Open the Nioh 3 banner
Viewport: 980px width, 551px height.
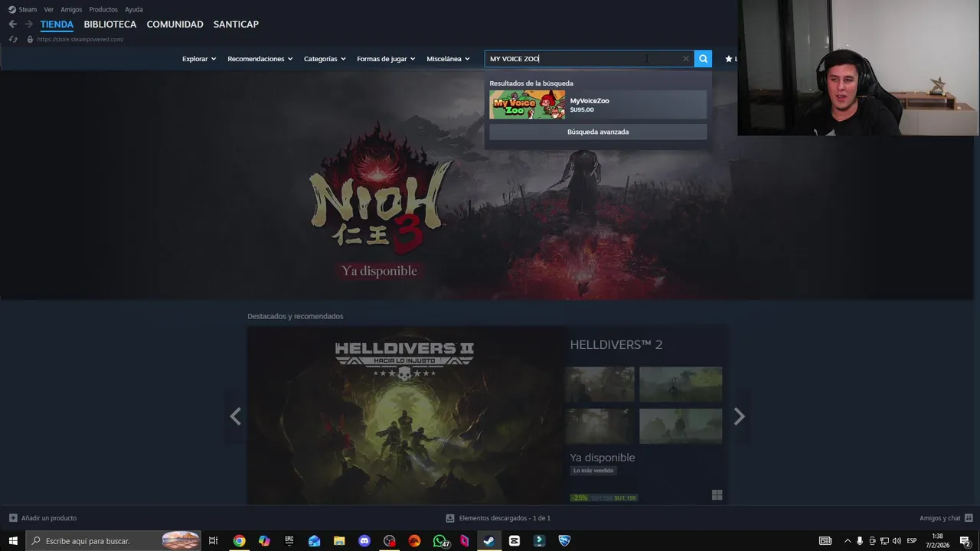click(487, 185)
